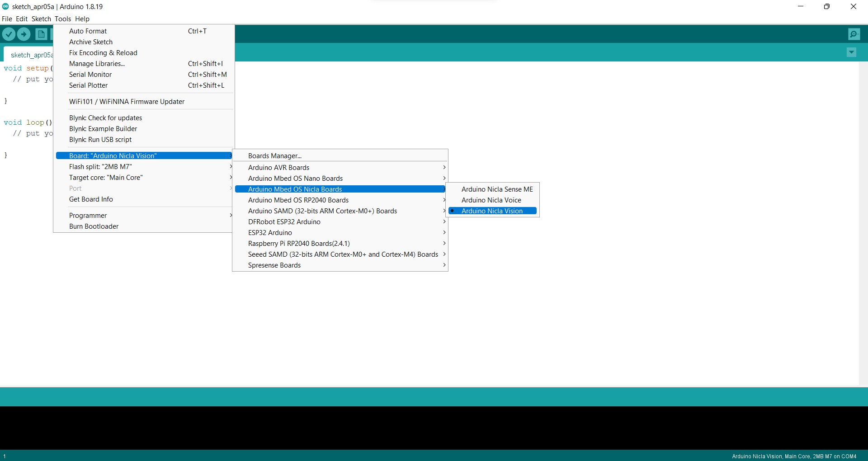Expand Raspberry Pi RP2040 Boards(2.4.1)
The image size is (868, 461).
pos(340,244)
